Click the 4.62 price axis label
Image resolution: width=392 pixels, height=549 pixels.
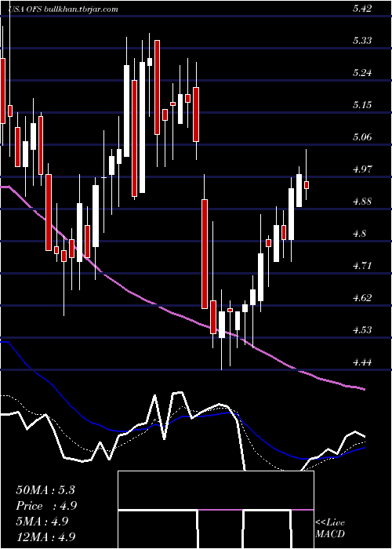(x=362, y=298)
